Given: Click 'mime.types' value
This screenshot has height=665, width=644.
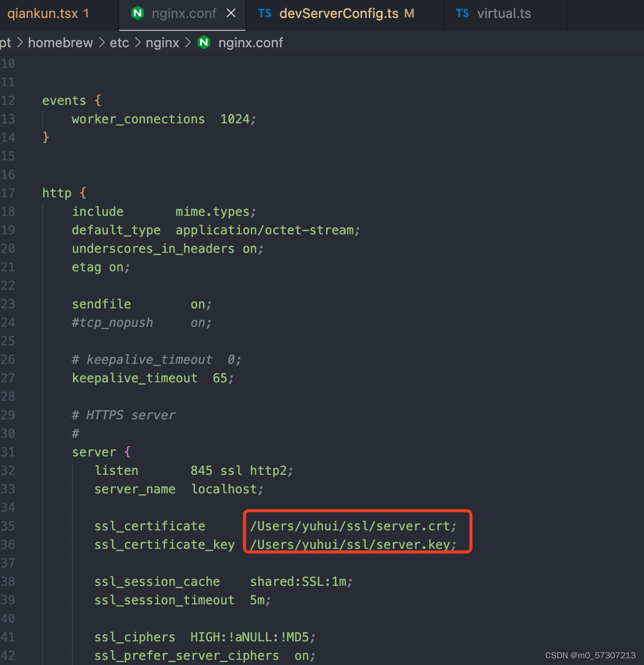Looking at the screenshot, I should (213, 212).
